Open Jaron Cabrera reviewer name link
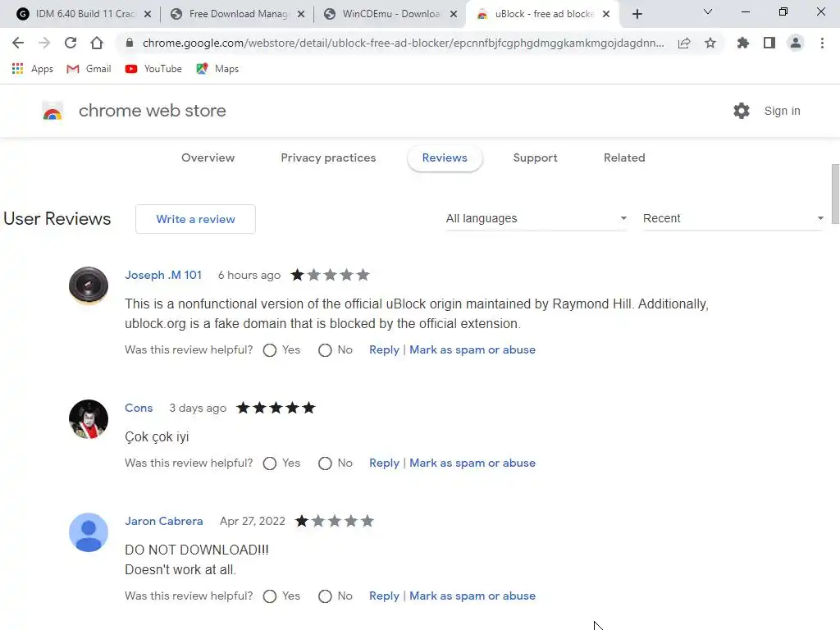The width and height of the screenshot is (840, 630). tap(163, 521)
